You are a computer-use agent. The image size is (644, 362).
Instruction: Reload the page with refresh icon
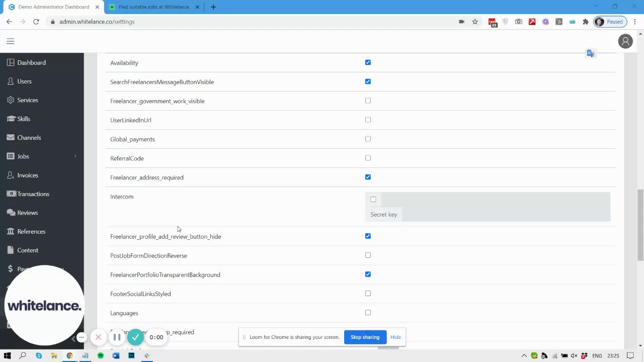tap(36, 22)
